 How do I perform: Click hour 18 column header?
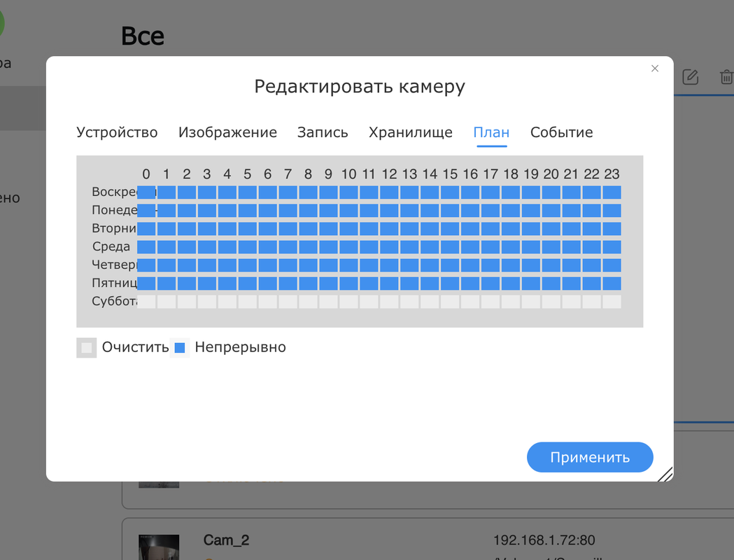(x=511, y=174)
